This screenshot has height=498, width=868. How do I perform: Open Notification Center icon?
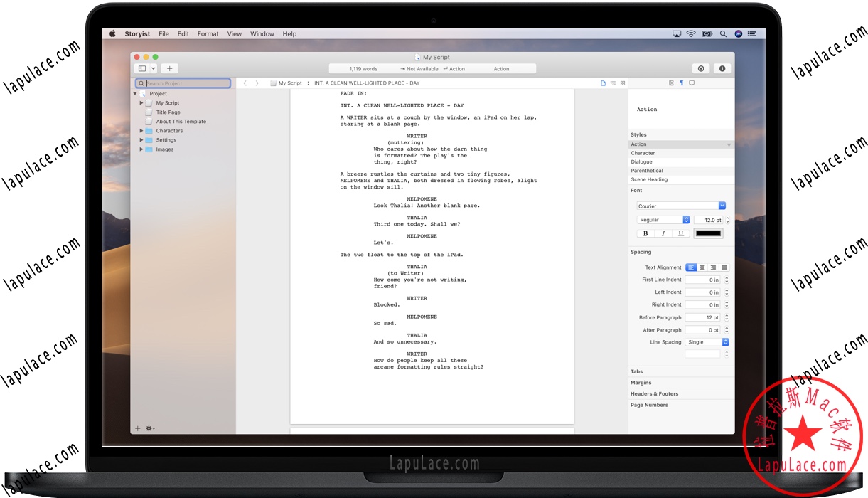pos(752,33)
